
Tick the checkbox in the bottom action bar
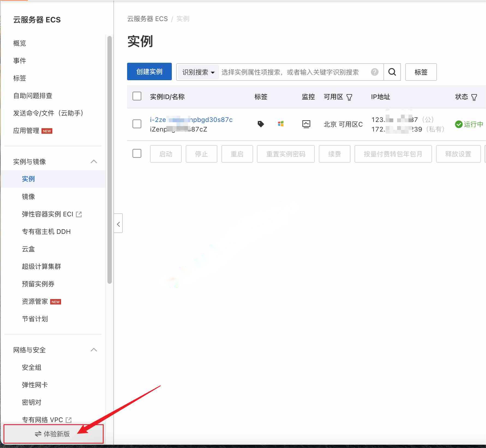point(137,153)
